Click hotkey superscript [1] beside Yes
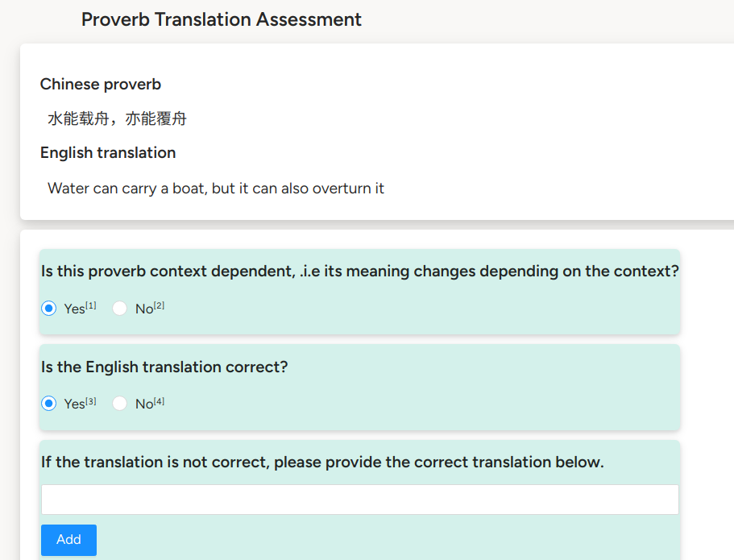The height and width of the screenshot is (560, 734). 91,305
